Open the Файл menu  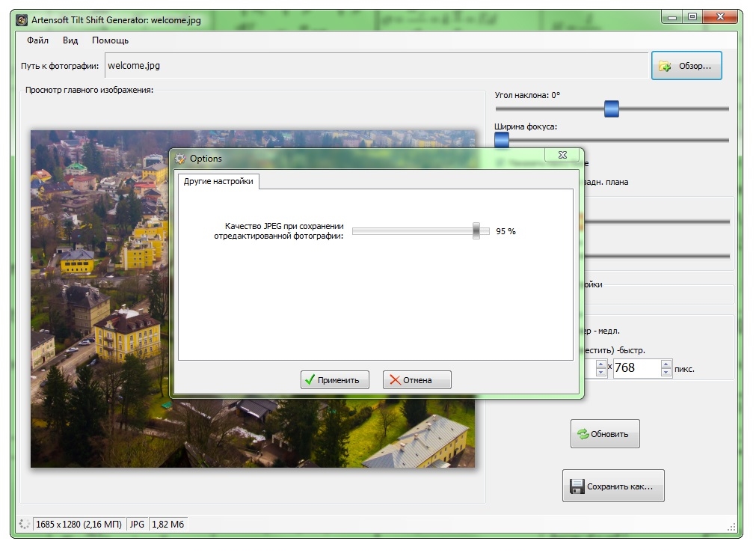(37, 40)
